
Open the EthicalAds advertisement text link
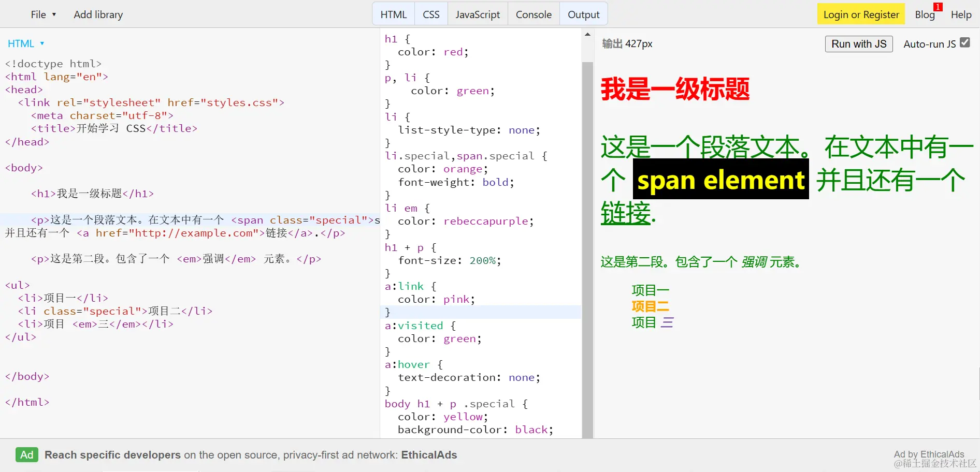tap(251, 455)
